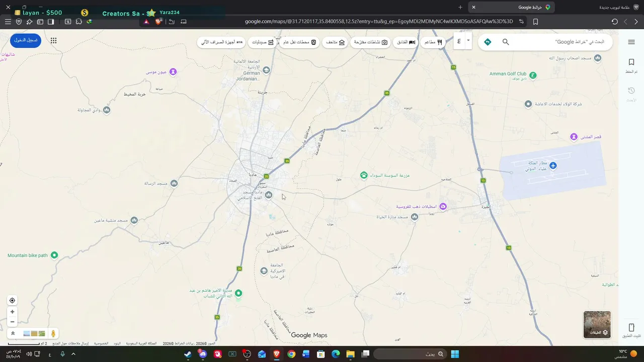Open the Google apps grid
Viewport: 644px width, 362px height.
pos(53,41)
